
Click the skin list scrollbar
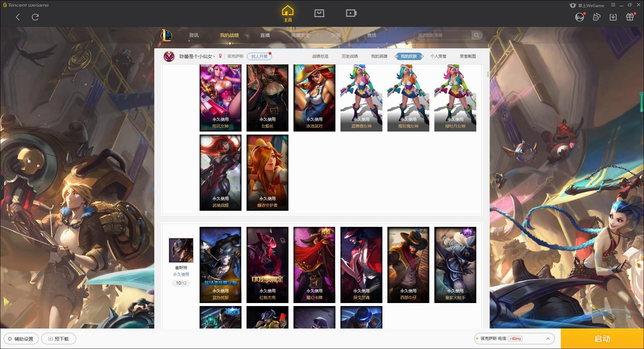[487, 74]
